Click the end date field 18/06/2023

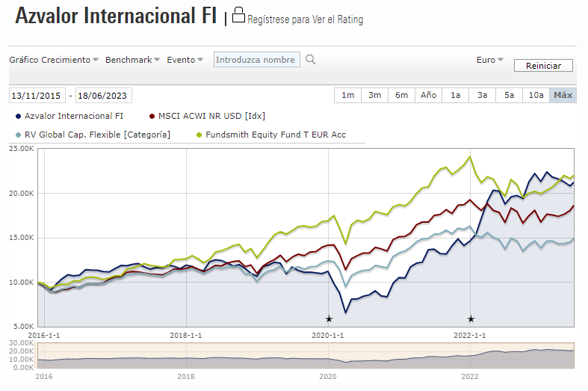104,95
